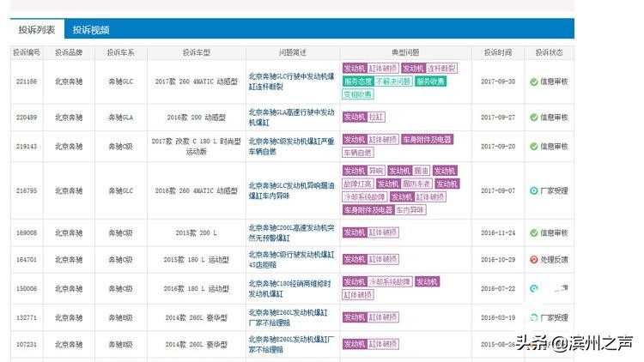Click the date 2016-11-24

point(498,232)
